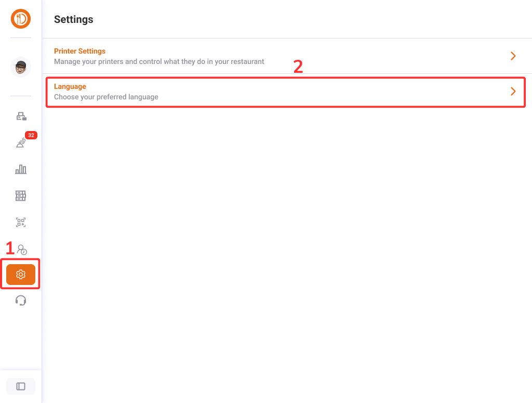
Task: Click the orange restaurant logo icon
Action: click(21, 19)
